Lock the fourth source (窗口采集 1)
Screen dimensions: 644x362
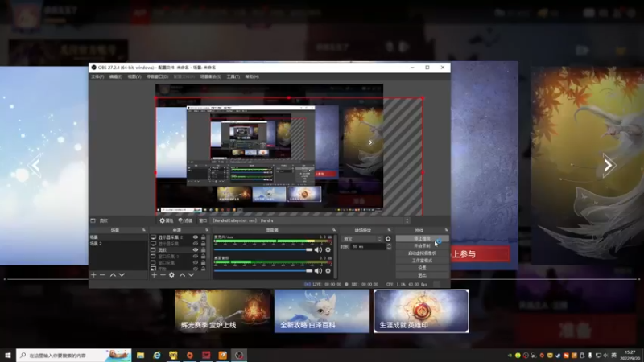[x=204, y=256]
